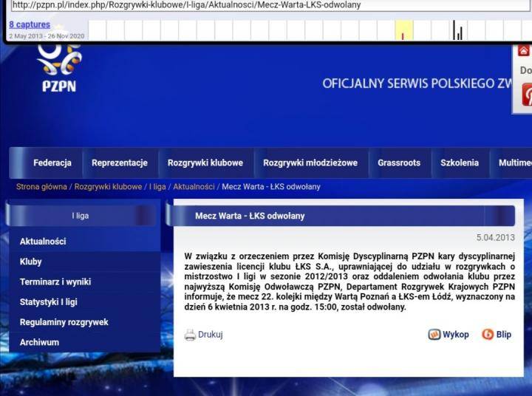Click the Rozgrywki klubowe breadcrumb link
This screenshot has height=396, width=532.
pos(108,187)
